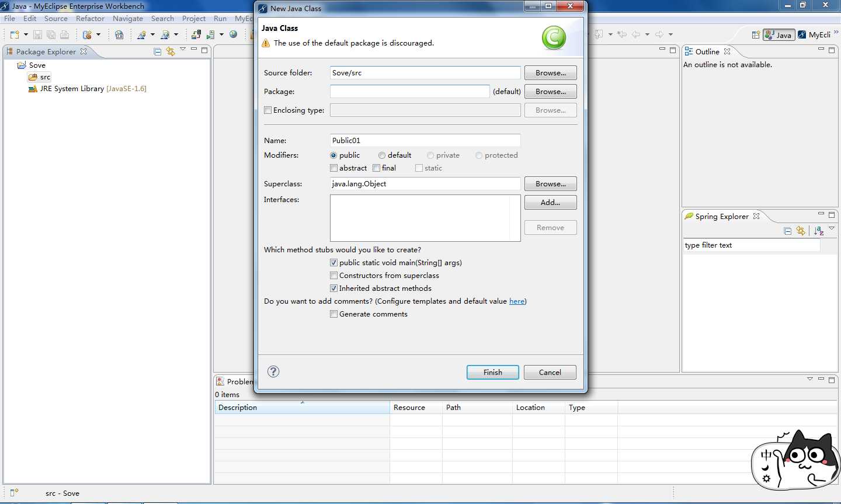The width and height of the screenshot is (841, 504).
Task: Maximize the Spring Explorer view
Action: [x=832, y=215]
